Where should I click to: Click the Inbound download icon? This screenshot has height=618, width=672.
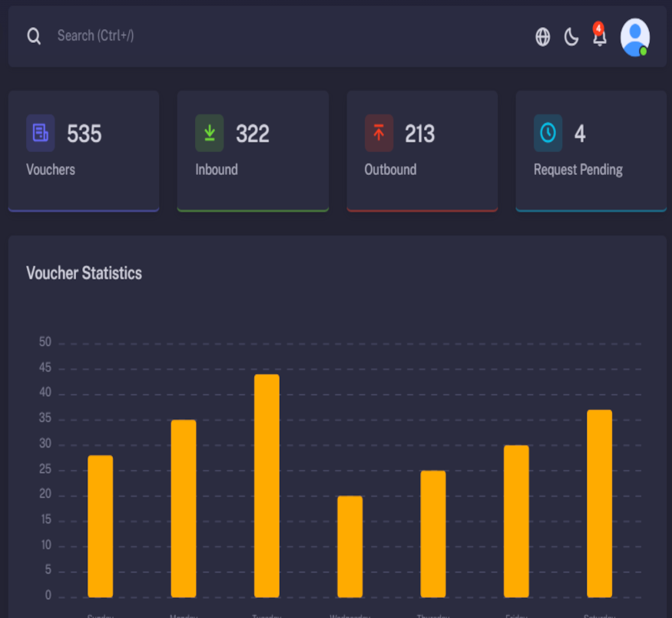click(x=210, y=133)
